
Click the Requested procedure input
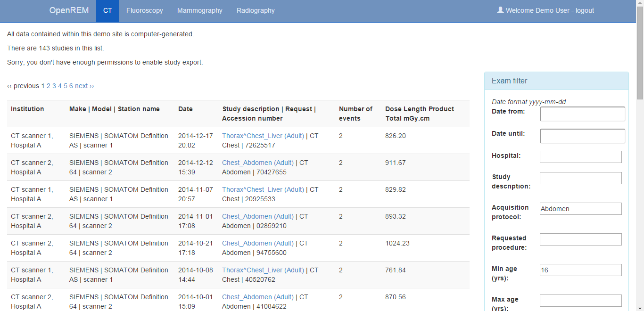click(580, 239)
